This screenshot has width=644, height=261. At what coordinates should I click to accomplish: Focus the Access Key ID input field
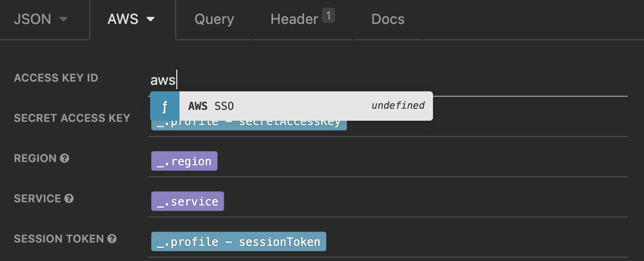tap(381, 80)
